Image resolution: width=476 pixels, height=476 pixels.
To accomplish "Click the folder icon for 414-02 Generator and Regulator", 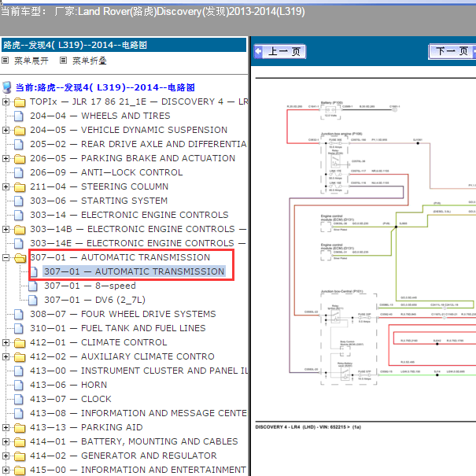I will coord(20,456).
